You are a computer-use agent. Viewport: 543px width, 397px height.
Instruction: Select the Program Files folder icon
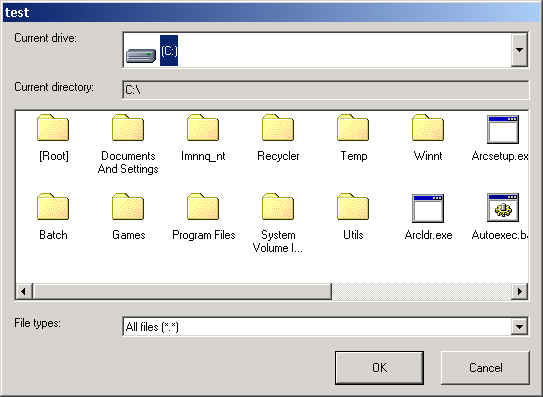click(x=203, y=206)
